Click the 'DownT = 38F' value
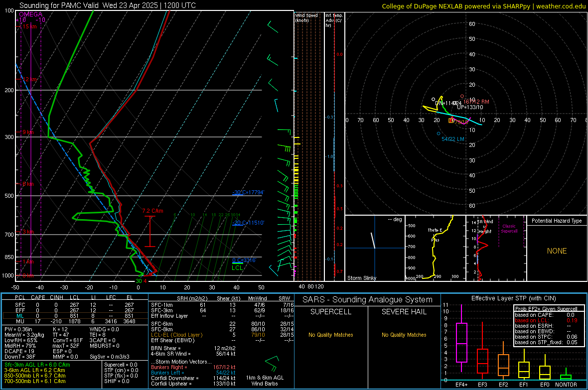This screenshot has height=390, width=588. click(x=20, y=357)
